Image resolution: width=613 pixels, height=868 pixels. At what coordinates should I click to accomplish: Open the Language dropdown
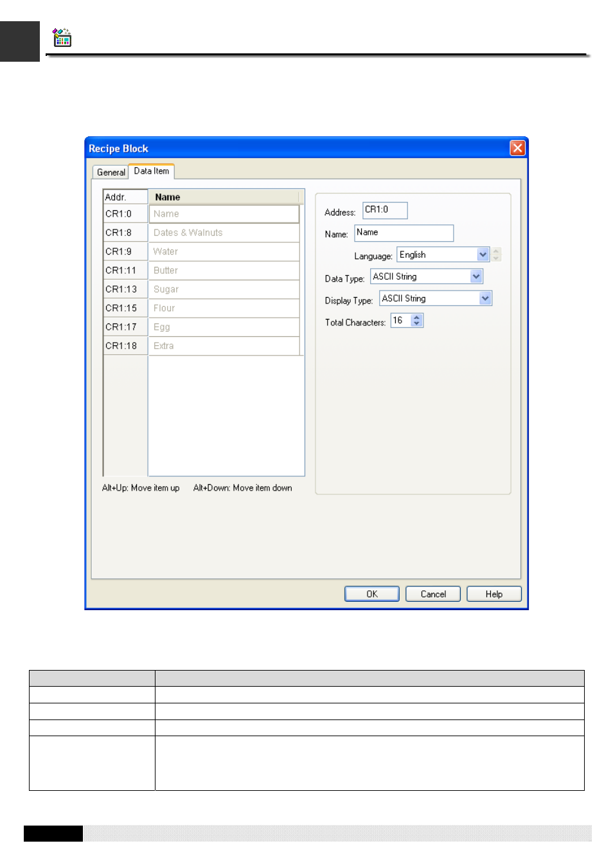(x=483, y=255)
